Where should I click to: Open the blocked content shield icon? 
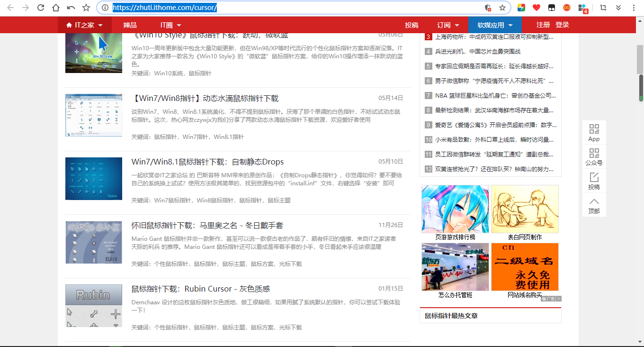[488, 8]
